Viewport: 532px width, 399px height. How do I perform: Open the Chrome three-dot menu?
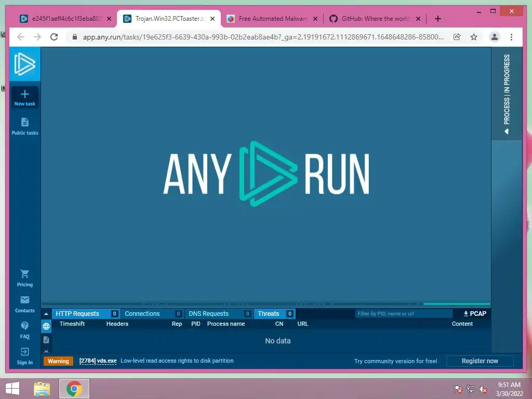[x=511, y=37]
